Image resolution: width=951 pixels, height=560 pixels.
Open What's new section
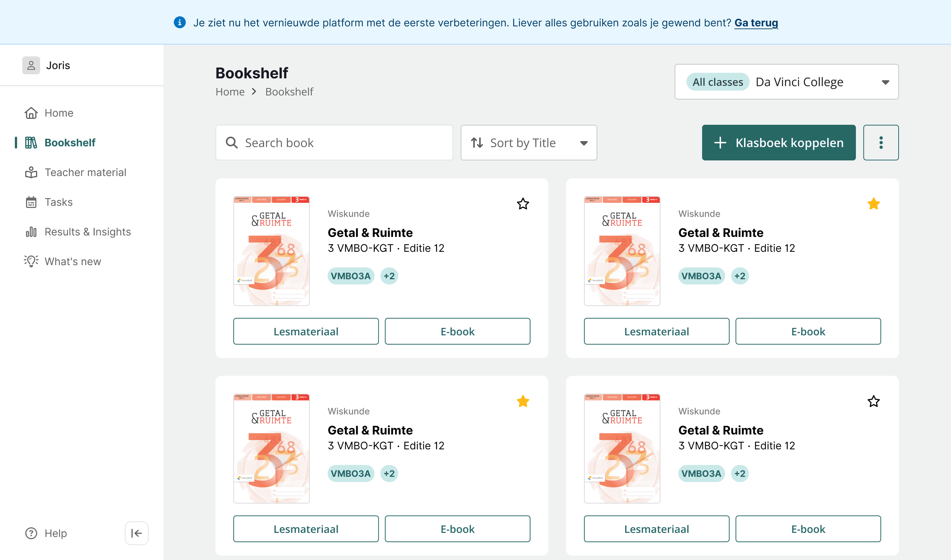click(x=63, y=261)
